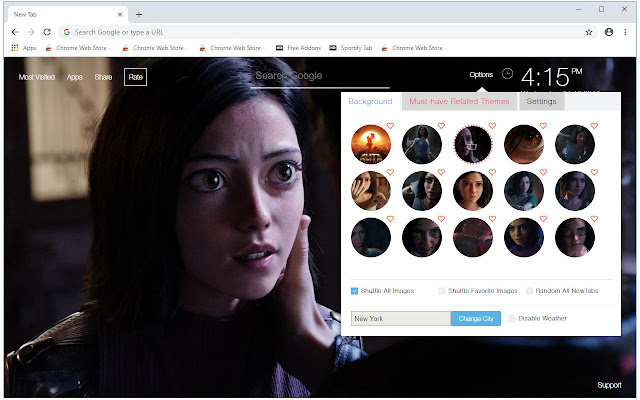
Task: Uncheck Shuffle All Images
Action: pyautogui.click(x=354, y=291)
